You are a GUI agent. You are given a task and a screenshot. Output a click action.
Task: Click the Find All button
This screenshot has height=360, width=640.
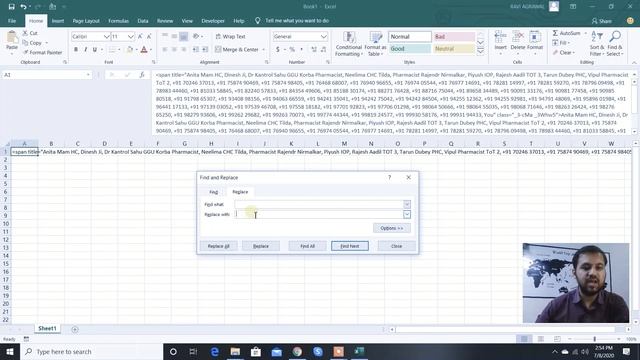(x=307, y=246)
